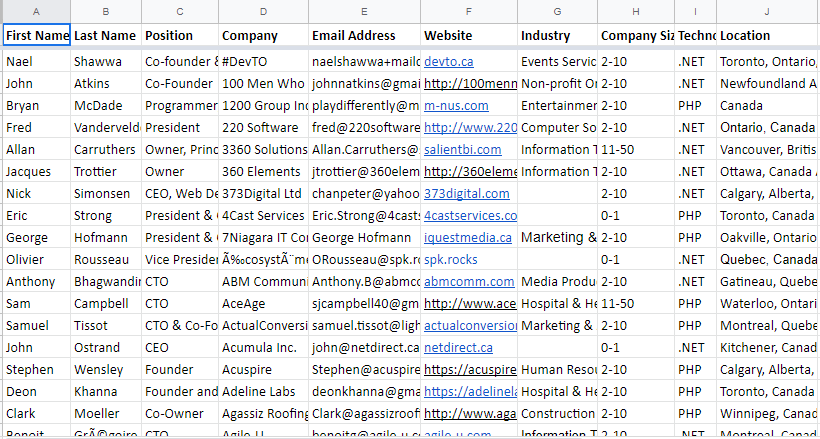The width and height of the screenshot is (820, 439).
Task: Select column J header
Action: point(767,12)
